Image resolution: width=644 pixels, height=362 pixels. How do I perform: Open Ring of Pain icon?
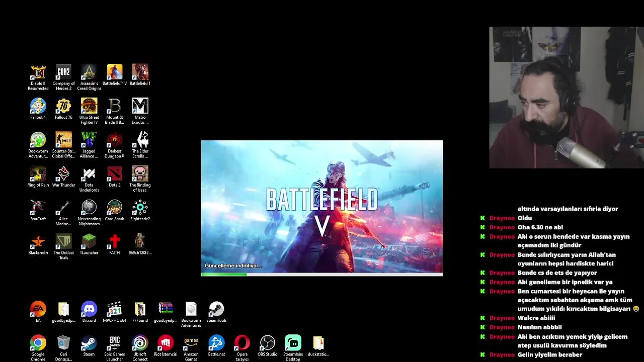pos(38,176)
